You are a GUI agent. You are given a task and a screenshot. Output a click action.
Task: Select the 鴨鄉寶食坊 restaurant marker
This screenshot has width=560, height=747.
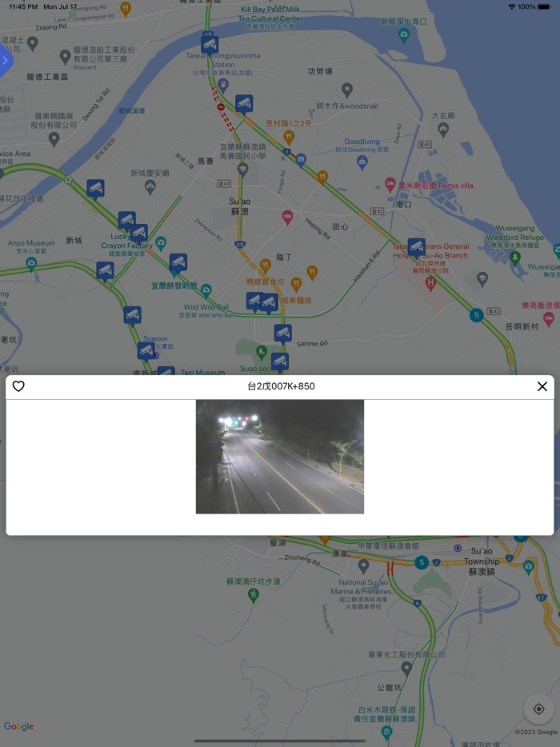(266, 266)
